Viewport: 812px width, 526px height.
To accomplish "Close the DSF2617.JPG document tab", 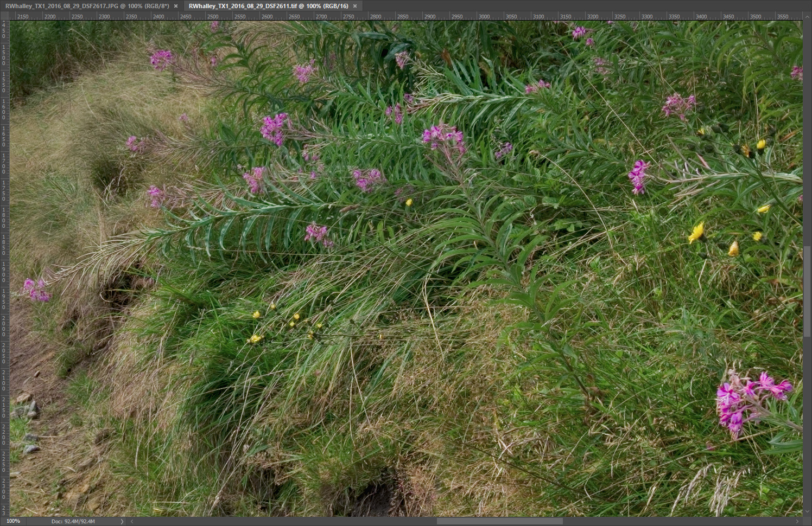I will (176, 6).
